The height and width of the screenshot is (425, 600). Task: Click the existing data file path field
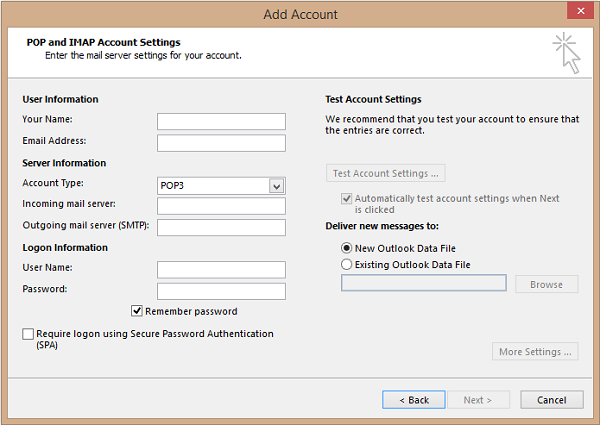click(x=424, y=283)
